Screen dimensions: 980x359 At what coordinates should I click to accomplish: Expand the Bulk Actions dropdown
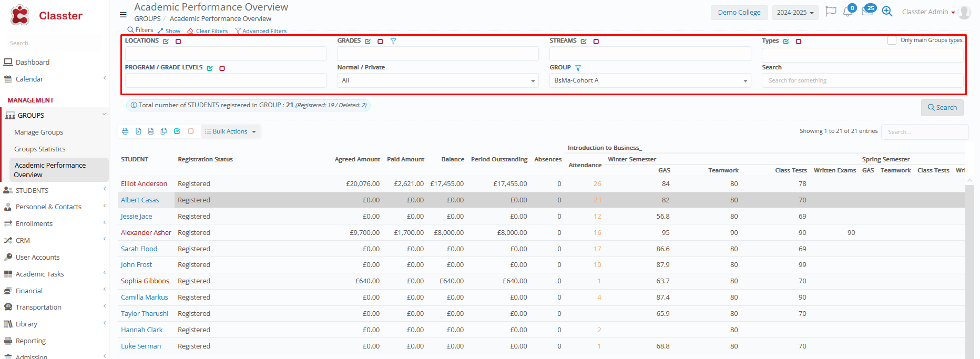point(230,131)
